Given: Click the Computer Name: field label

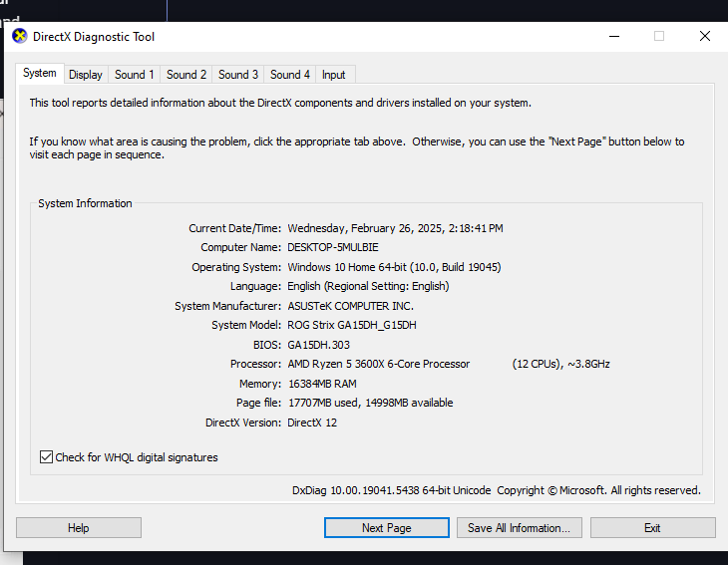Looking at the screenshot, I should coord(241,247).
